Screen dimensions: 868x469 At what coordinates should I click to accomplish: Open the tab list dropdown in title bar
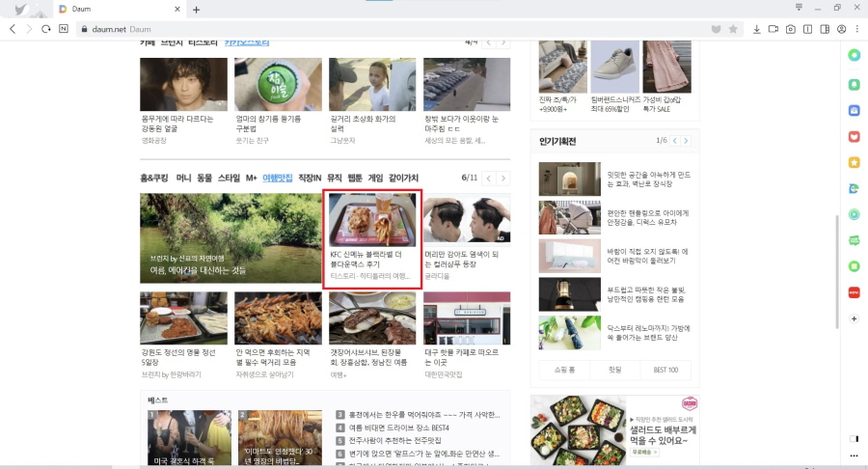[799, 8]
